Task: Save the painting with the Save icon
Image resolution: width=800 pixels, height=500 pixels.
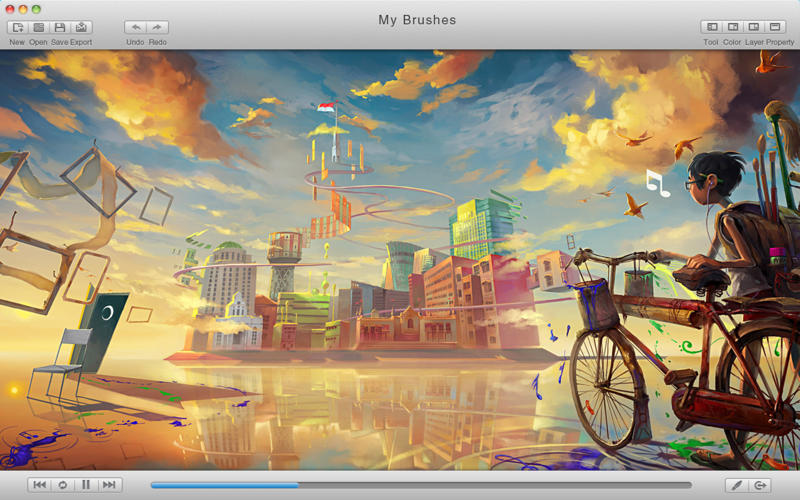Action: click(x=60, y=28)
